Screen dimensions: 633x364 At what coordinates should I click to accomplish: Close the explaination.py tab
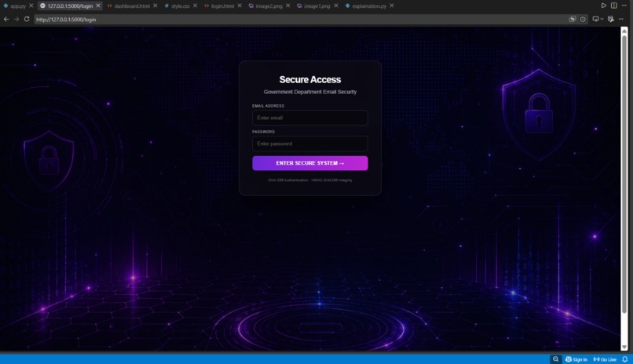pyautogui.click(x=392, y=5)
